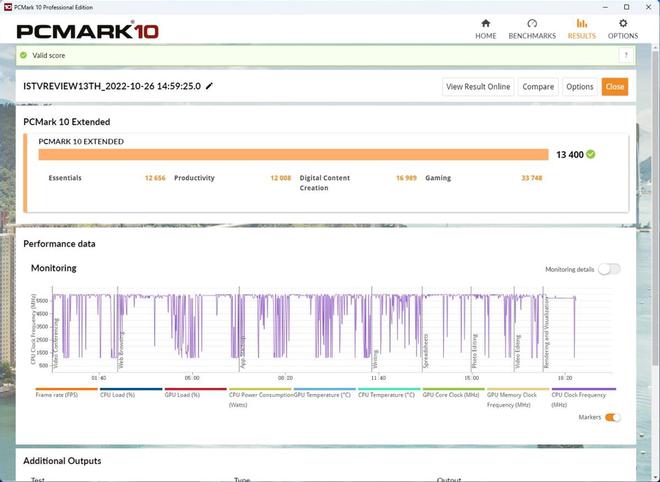Click the Productivity score 12 008
Image resolution: width=660 pixels, height=482 pixels.
click(x=280, y=178)
